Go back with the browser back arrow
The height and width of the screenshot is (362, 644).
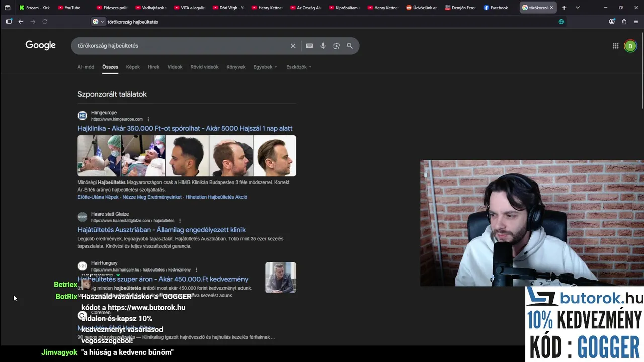pyautogui.click(x=21, y=22)
